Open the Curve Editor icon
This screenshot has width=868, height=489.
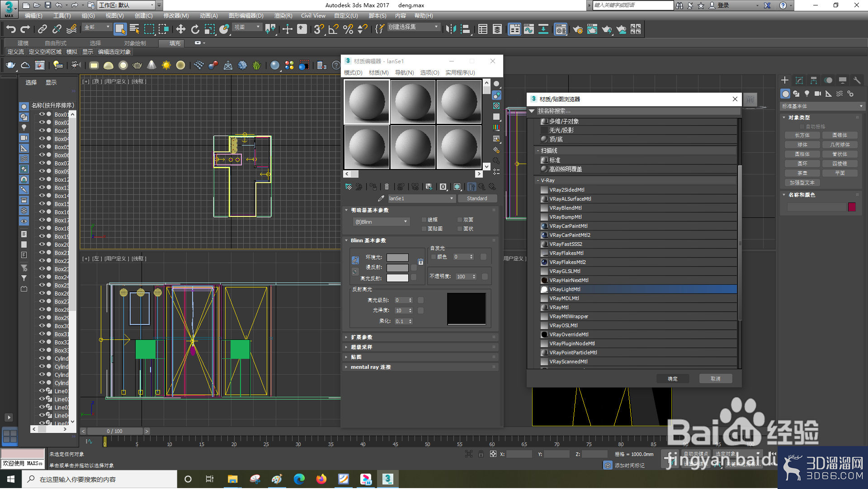529,29
